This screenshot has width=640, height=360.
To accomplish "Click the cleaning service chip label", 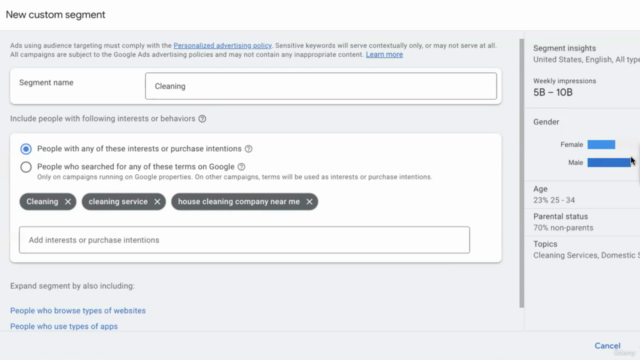I will click(118, 202).
